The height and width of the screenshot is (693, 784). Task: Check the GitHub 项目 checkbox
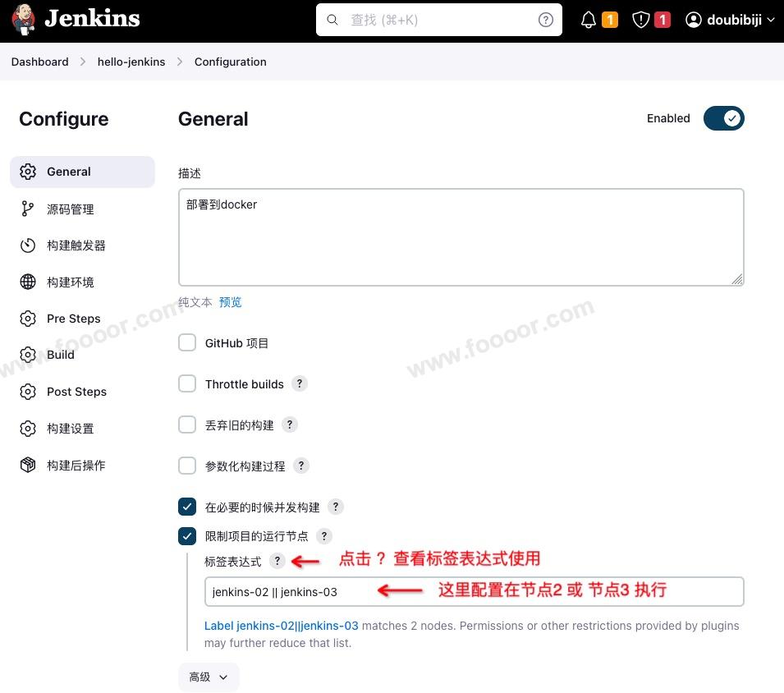pos(187,342)
